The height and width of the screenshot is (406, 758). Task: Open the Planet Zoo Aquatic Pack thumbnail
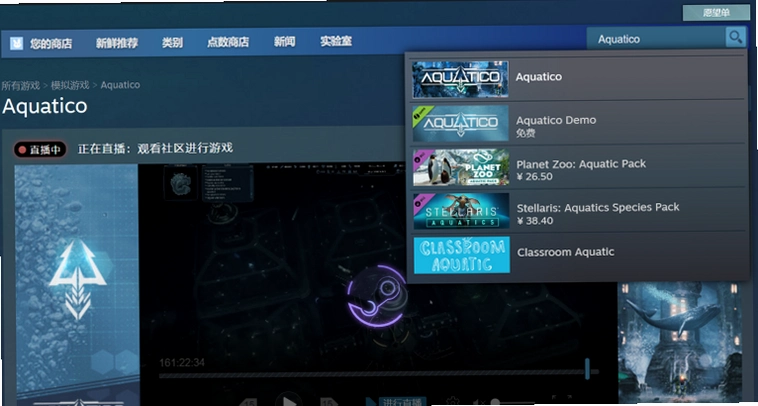tap(461, 168)
